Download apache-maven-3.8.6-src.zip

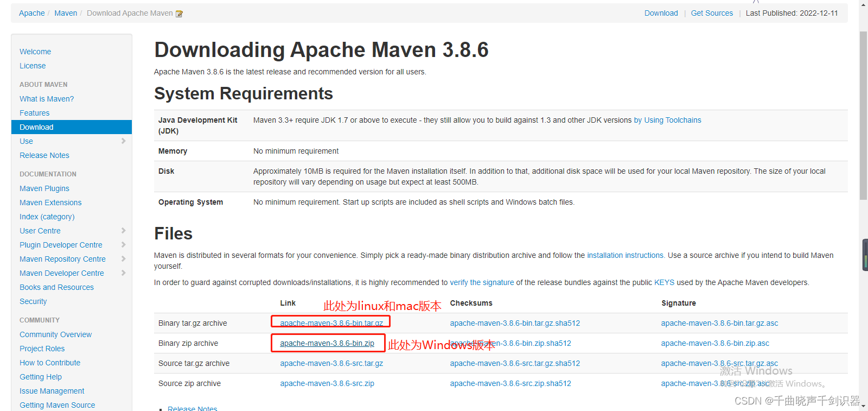click(327, 383)
